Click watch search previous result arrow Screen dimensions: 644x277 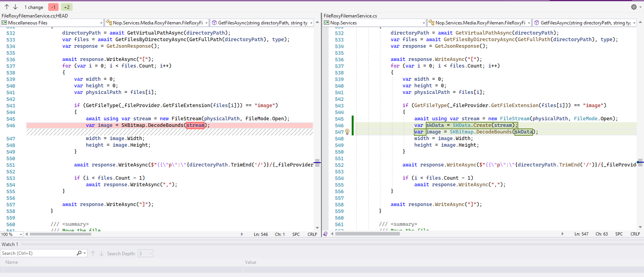click(x=93, y=253)
